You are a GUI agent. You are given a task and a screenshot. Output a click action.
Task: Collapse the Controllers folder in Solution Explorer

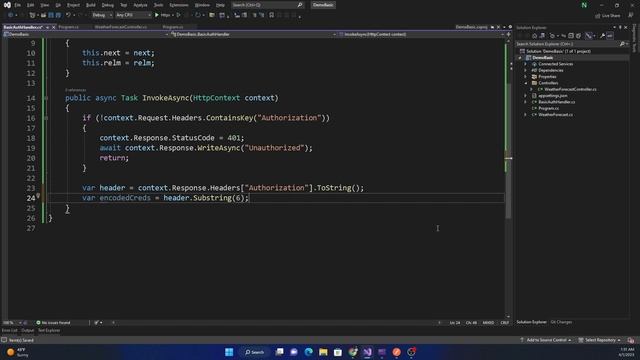(525, 83)
